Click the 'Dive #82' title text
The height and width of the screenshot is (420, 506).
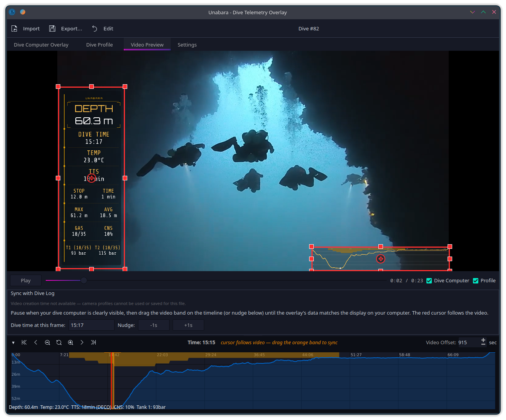309,28
